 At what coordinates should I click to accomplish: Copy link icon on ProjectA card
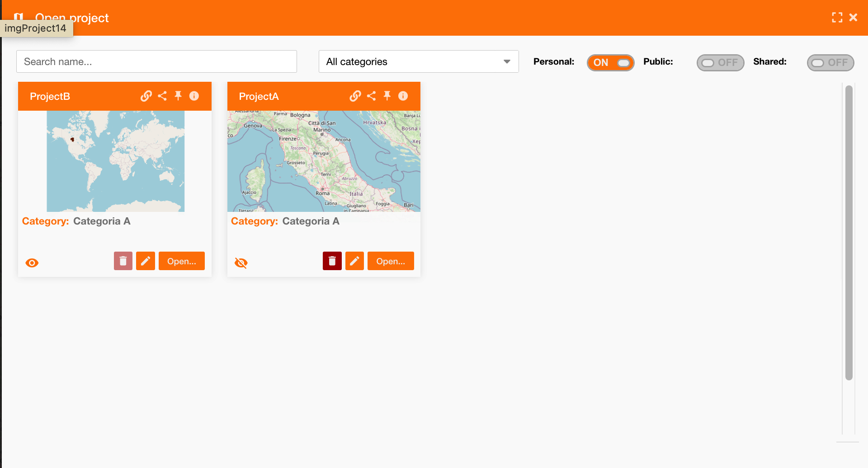tap(355, 96)
